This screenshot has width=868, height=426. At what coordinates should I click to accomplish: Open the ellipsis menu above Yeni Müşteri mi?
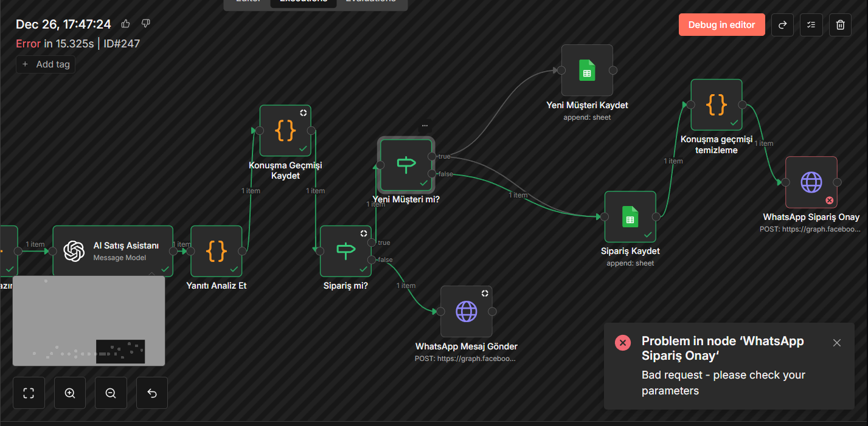[x=425, y=125]
